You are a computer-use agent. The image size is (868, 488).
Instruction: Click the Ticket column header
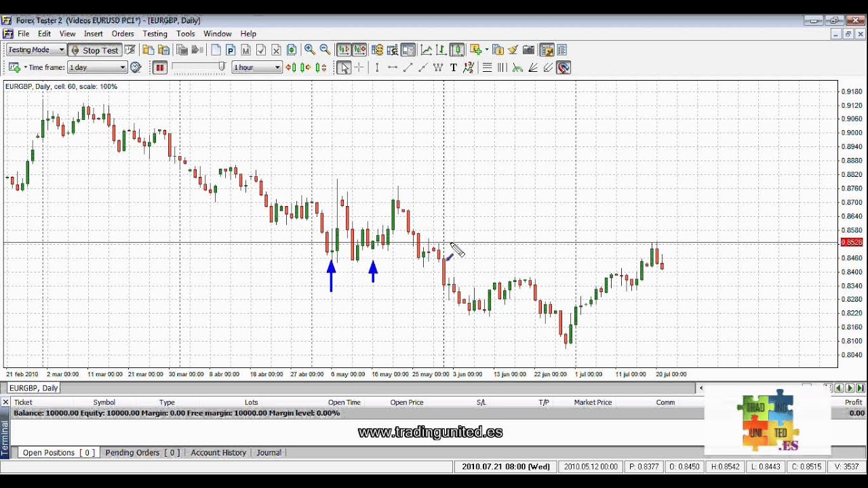tap(23, 402)
